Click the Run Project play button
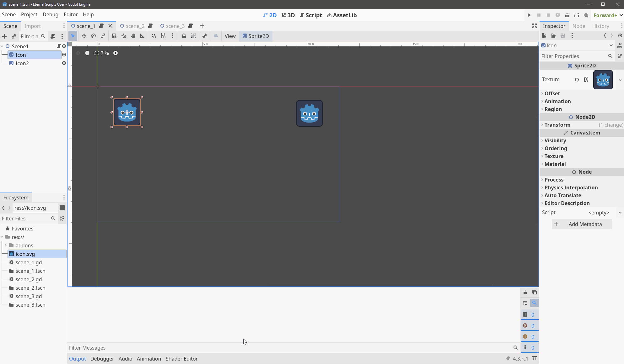 (x=529, y=15)
